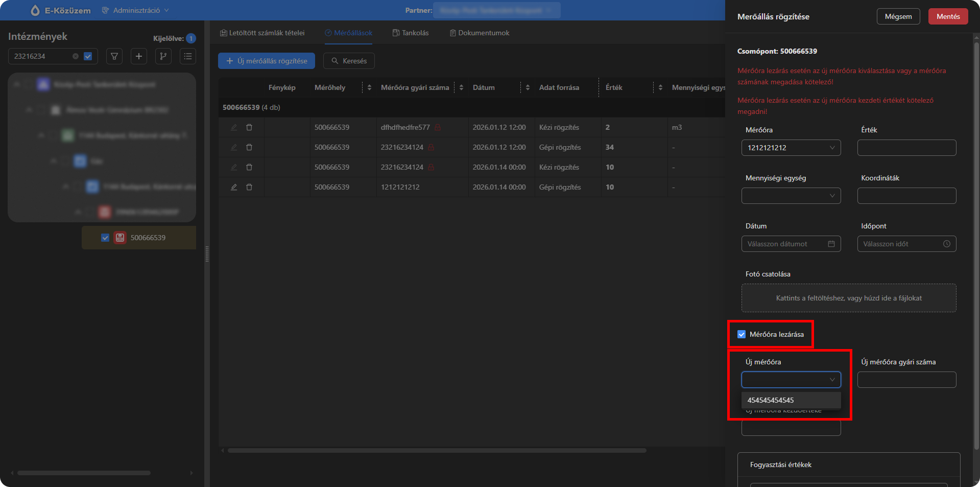Click the table's horizontal scrollbar
Image resolution: width=980 pixels, height=487 pixels.
(x=437, y=451)
